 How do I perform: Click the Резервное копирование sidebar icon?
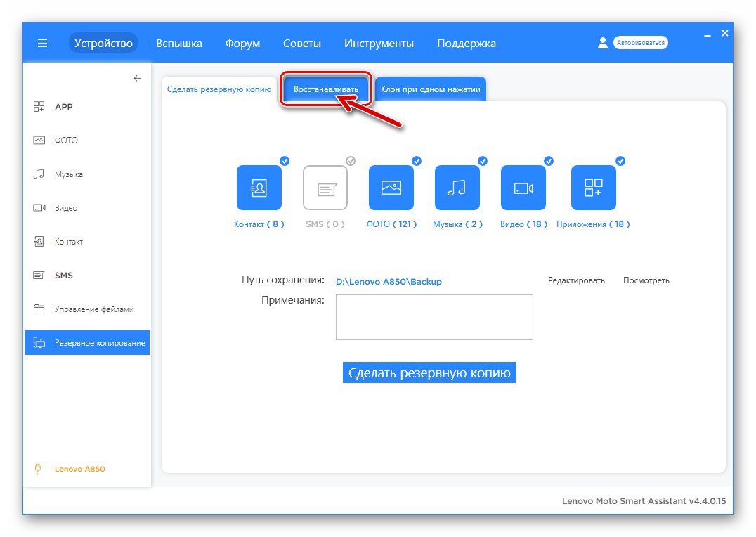[39, 343]
